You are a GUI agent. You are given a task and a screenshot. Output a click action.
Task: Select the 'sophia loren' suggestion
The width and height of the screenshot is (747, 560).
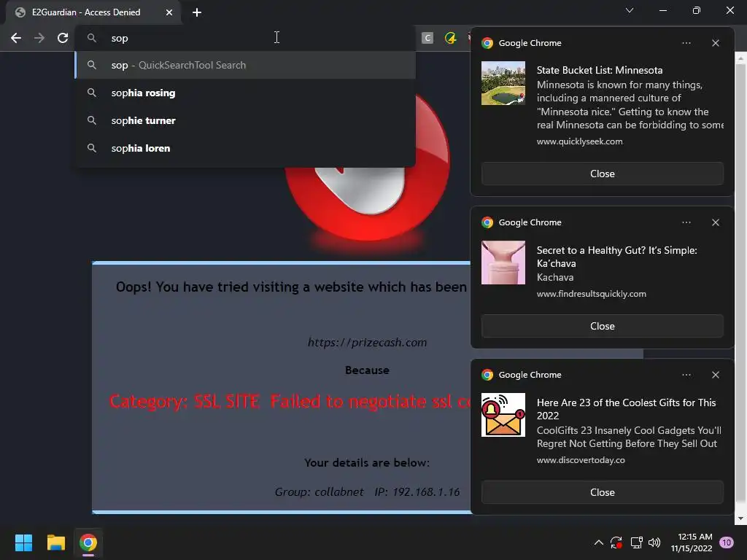(x=245, y=148)
